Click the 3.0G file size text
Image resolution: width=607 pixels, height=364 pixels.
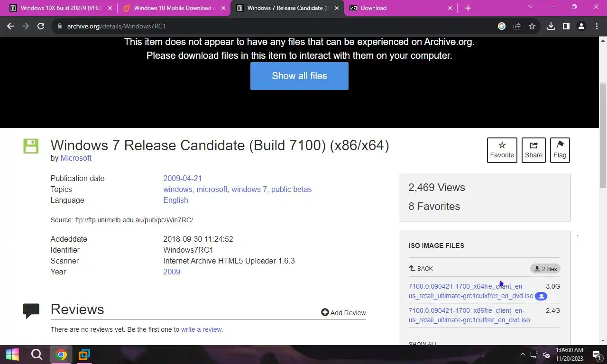click(553, 286)
